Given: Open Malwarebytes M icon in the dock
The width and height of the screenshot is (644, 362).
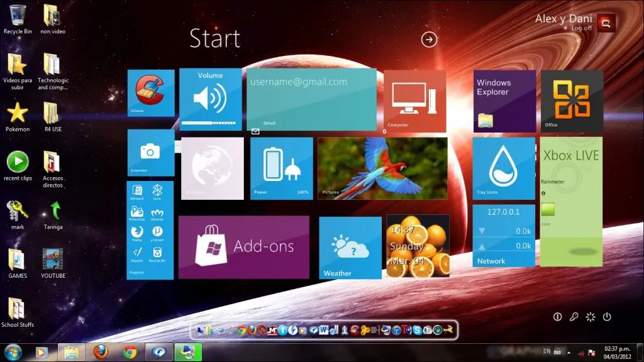Looking at the screenshot, I should (272, 330).
